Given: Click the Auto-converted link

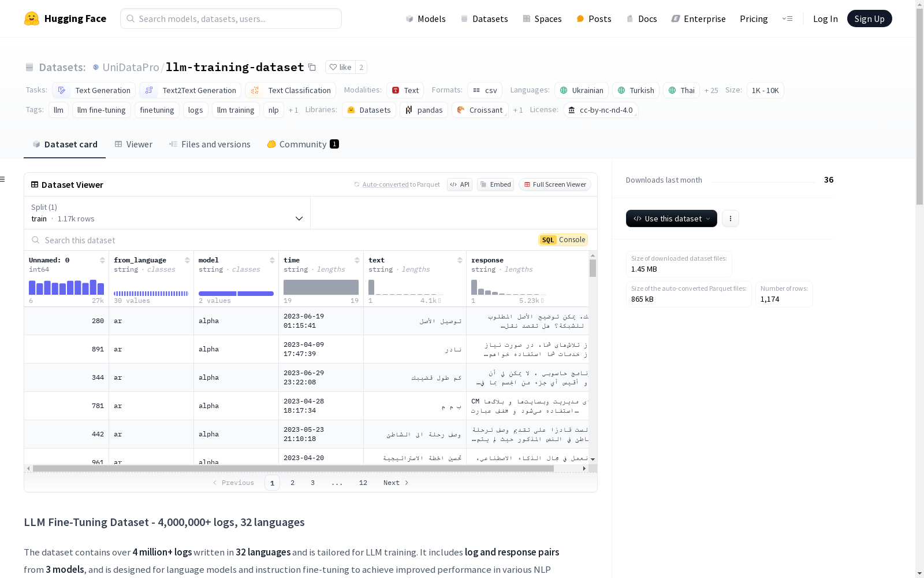Looking at the screenshot, I should [x=386, y=184].
